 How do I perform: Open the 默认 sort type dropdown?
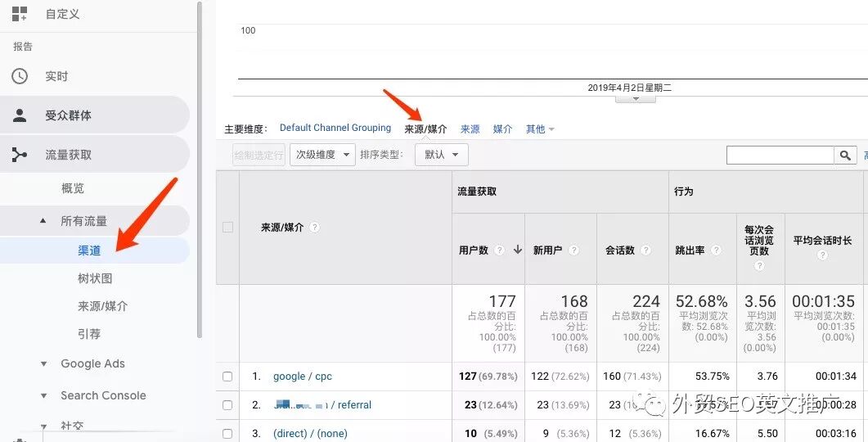point(441,155)
